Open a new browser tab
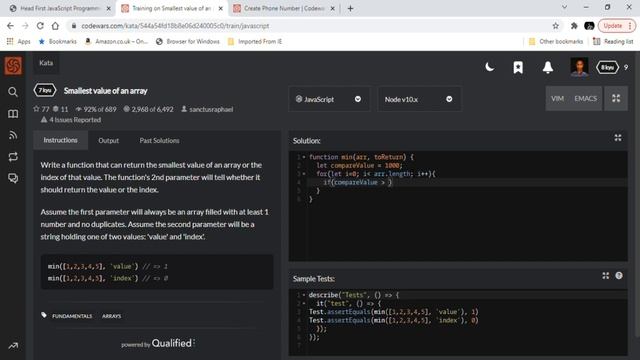 (x=350, y=8)
